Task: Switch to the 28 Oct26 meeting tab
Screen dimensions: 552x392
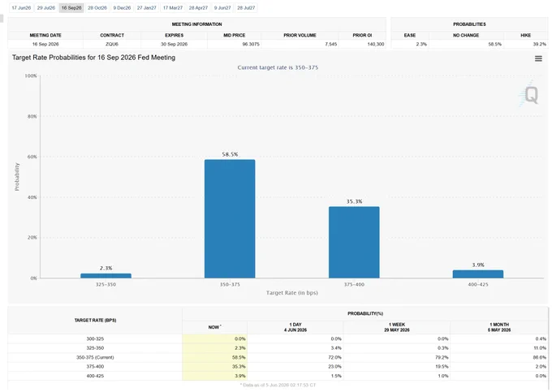Action: 97,8
